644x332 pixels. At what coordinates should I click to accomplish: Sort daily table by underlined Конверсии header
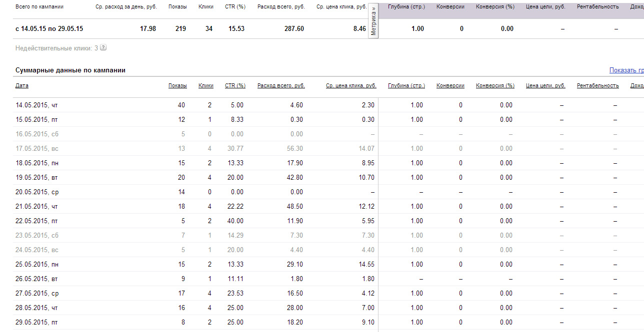pyautogui.click(x=450, y=85)
